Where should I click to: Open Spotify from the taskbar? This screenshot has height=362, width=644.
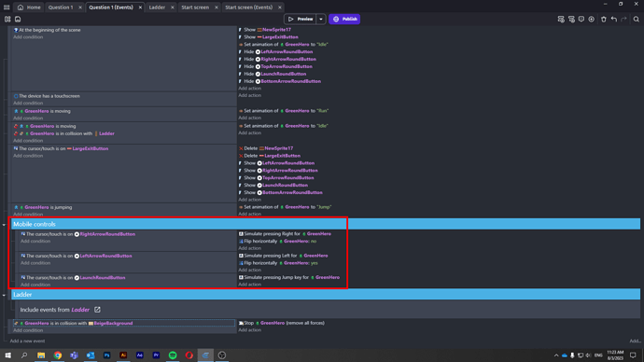click(173, 355)
